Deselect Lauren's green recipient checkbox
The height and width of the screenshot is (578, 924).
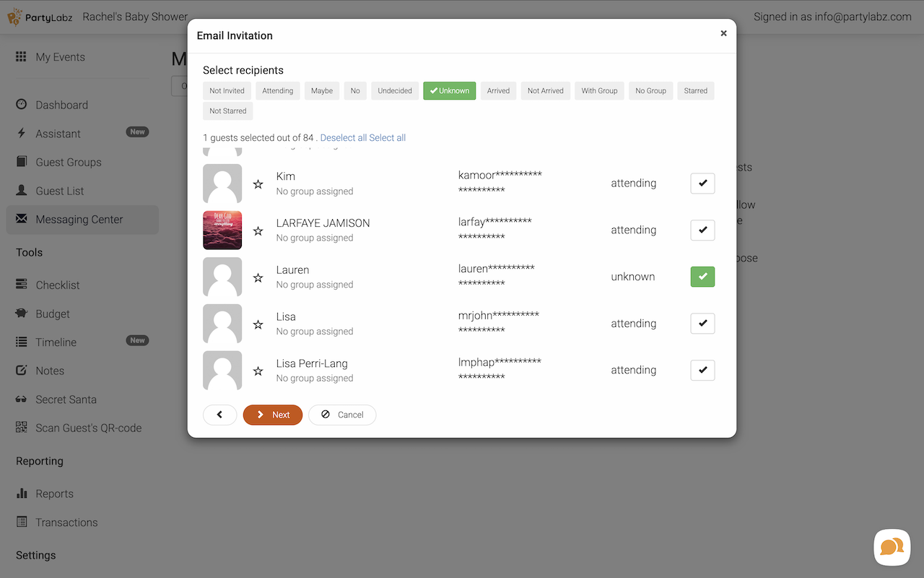pos(702,277)
